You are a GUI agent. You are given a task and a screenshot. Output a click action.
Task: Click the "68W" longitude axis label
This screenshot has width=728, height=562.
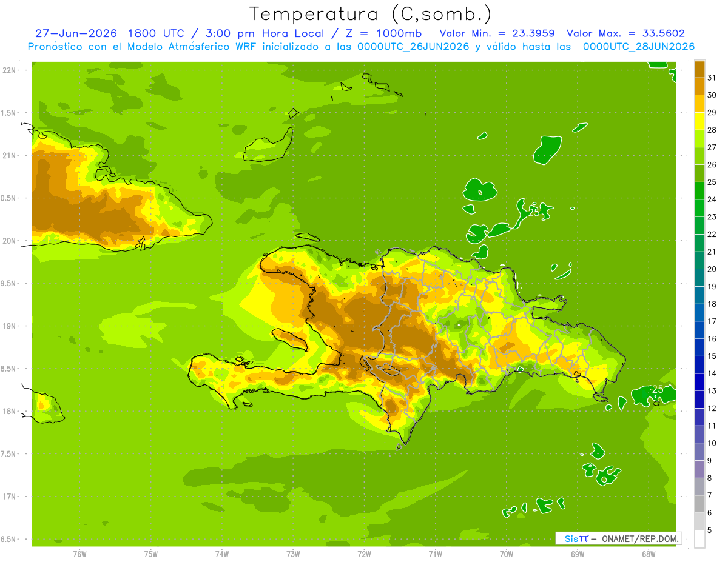click(649, 554)
